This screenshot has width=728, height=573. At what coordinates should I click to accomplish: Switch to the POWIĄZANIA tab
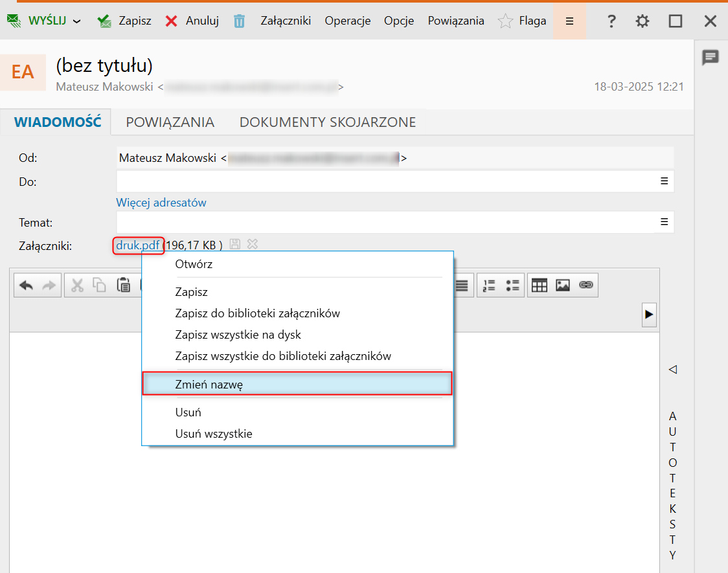(170, 122)
